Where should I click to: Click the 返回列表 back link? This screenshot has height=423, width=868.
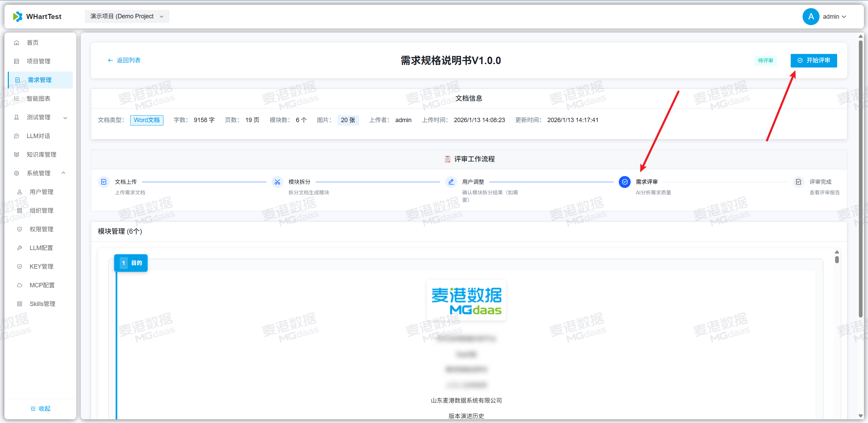124,60
